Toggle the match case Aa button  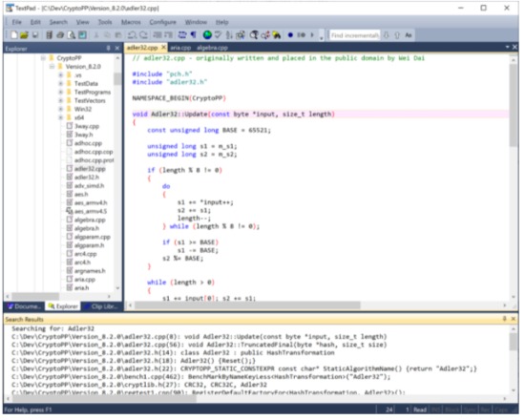409,35
